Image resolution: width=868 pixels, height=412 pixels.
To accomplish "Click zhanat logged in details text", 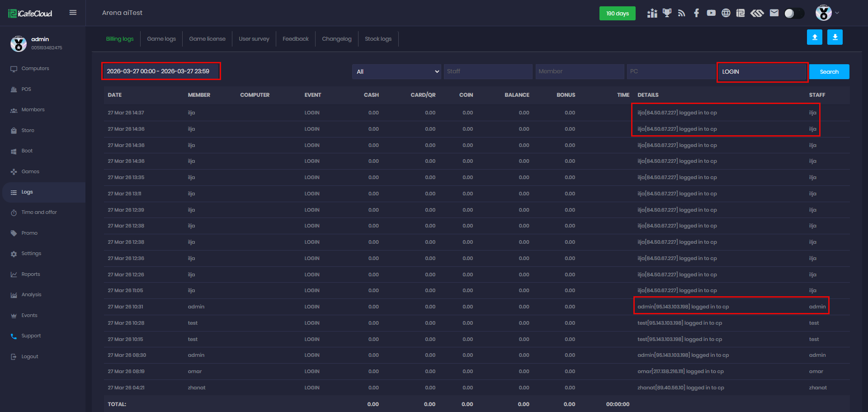I will coord(681,388).
